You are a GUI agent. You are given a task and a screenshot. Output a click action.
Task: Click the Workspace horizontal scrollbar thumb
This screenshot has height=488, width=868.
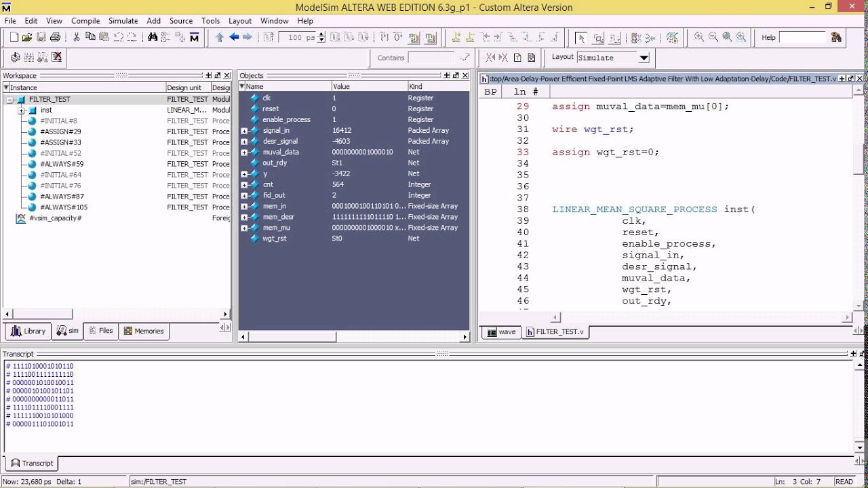[x=42, y=314]
